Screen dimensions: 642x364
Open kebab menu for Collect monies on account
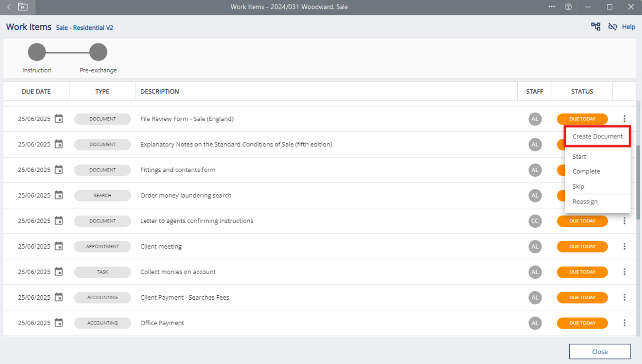click(624, 272)
